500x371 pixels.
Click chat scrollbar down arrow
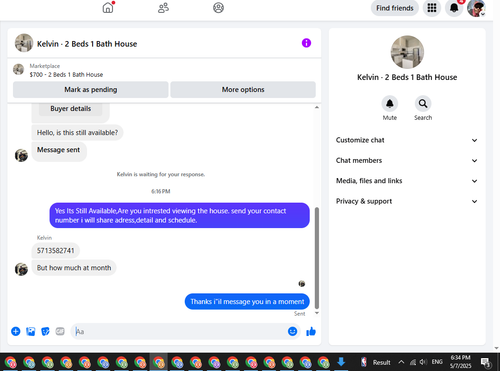click(317, 313)
